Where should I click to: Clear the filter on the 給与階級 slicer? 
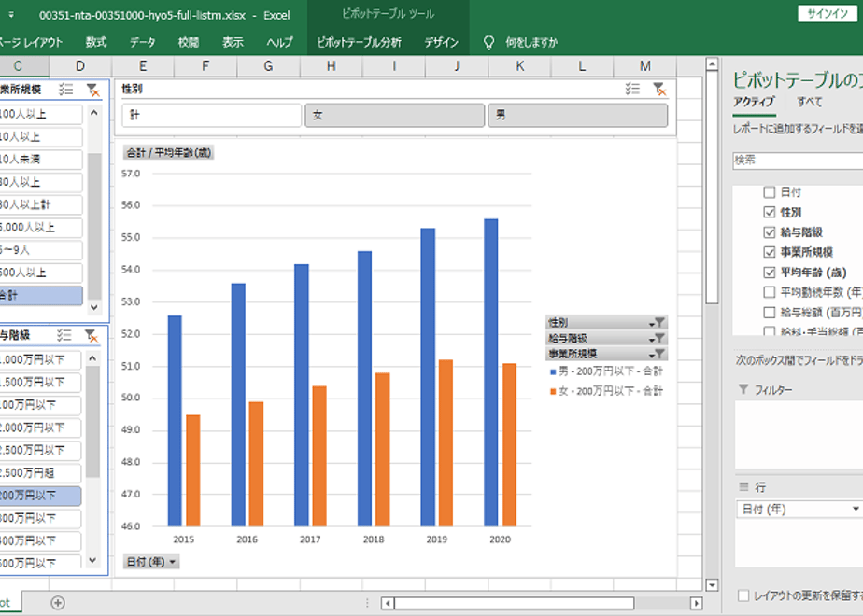(x=92, y=335)
